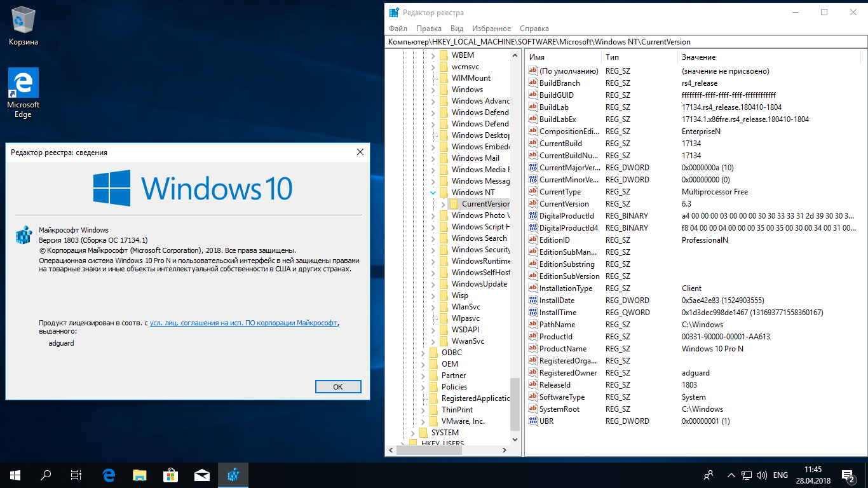Open the Вид menu
The height and width of the screenshot is (488, 868).
coord(457,29)
